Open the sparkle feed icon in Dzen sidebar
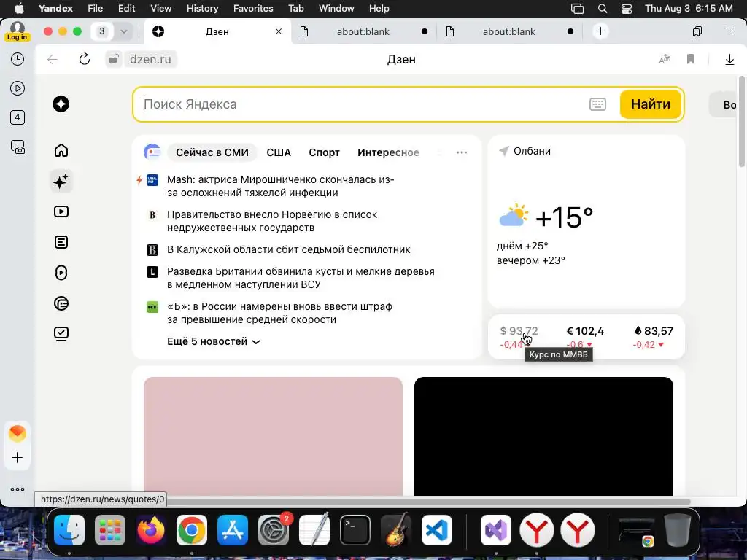 pos(61,181)
